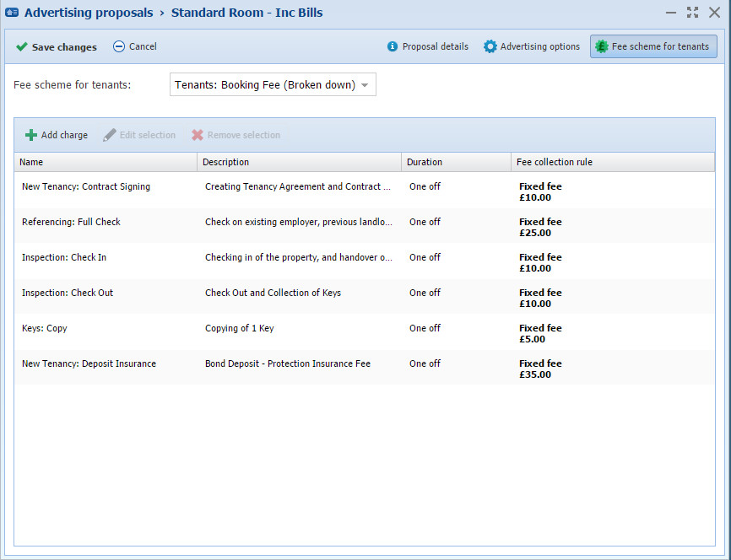Select the Referencing: Full Check row
This screenshot has width=731, height=560.
pyautogui.click(x=71, y=223)
